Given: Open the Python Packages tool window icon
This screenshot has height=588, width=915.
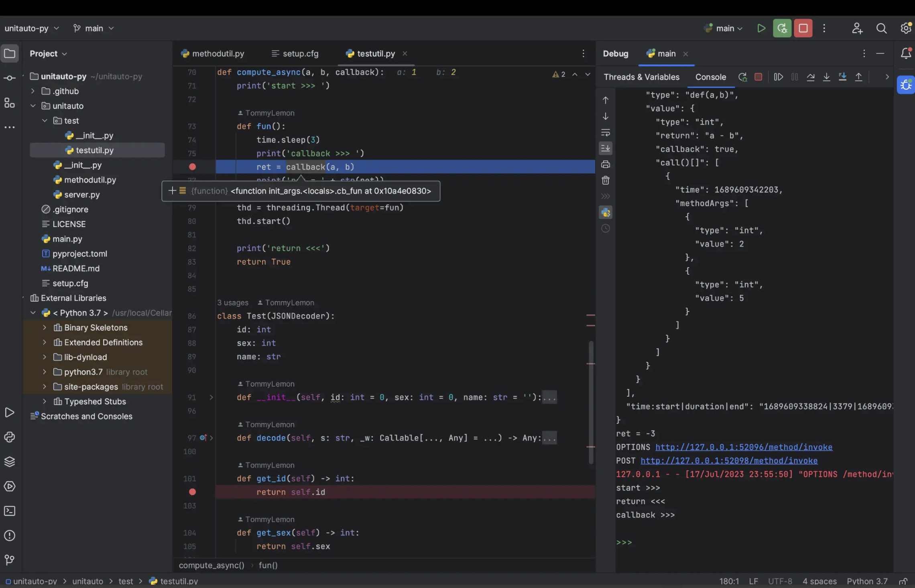Looking at the screenshot, I should [x=10, y=462].
